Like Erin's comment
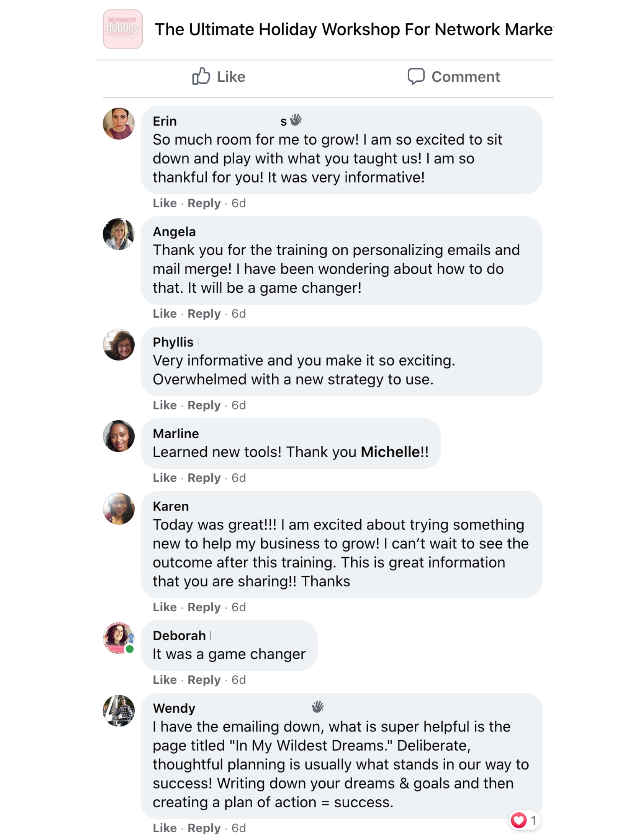The image size is (644, 834). pyautogui.click(x=165, y=203)
